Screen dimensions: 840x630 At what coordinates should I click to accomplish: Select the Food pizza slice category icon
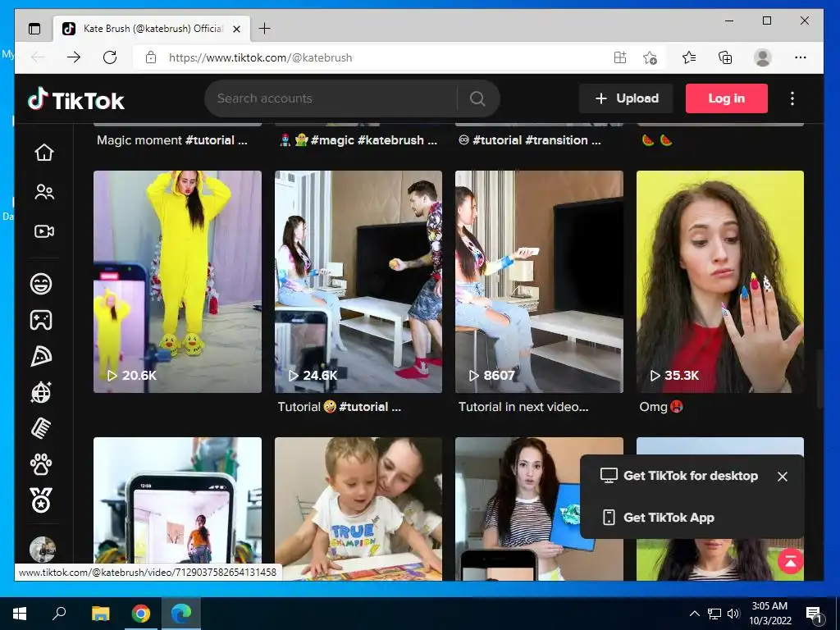41,356
